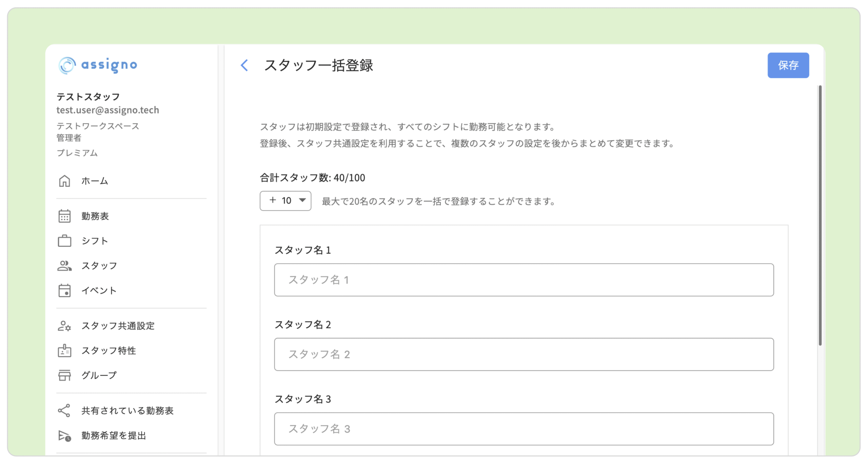This screenshot has height=463, width=868.
Task: Click the シフト briefcase icon
Action: pos(64,241)
